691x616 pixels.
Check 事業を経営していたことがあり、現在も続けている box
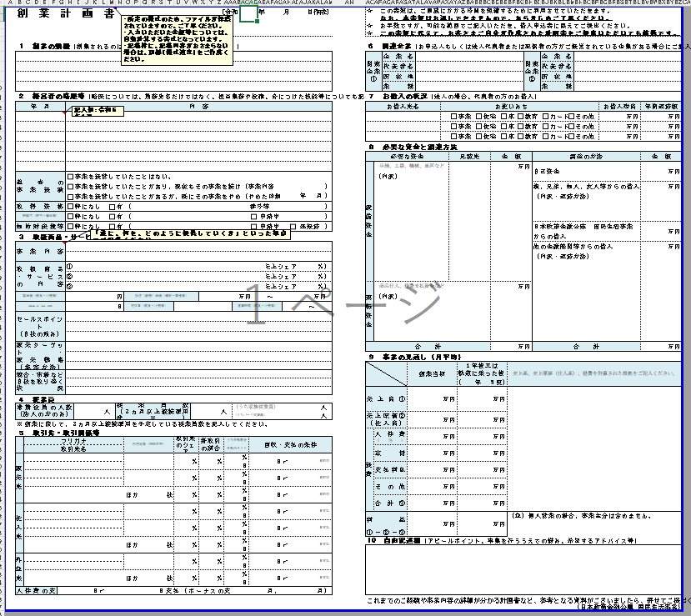[x=71, y=187]
